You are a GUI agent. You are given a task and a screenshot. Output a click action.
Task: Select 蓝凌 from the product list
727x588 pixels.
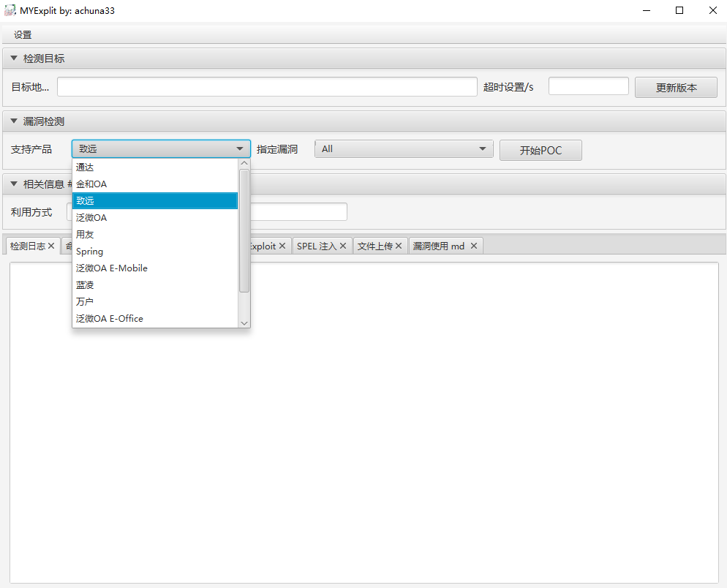(155, 284)
